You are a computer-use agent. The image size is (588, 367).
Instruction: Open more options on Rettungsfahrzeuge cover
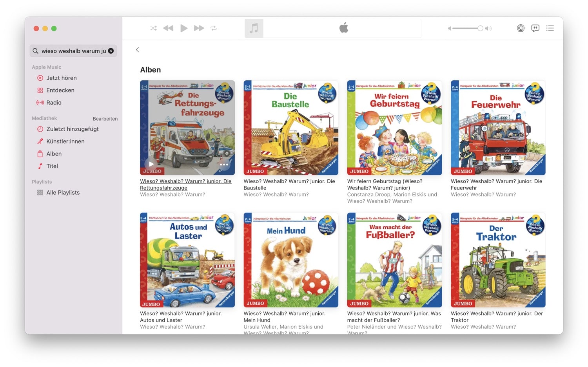pyautogui.click(x=224, y=165)
